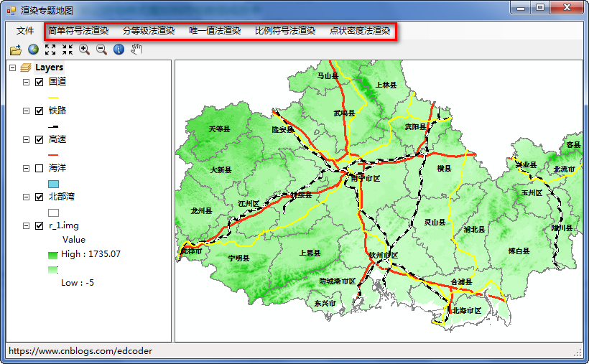Screen dimensions: 589x364
Task: Open the 文件 menu
Action: (x=25, y=31)
